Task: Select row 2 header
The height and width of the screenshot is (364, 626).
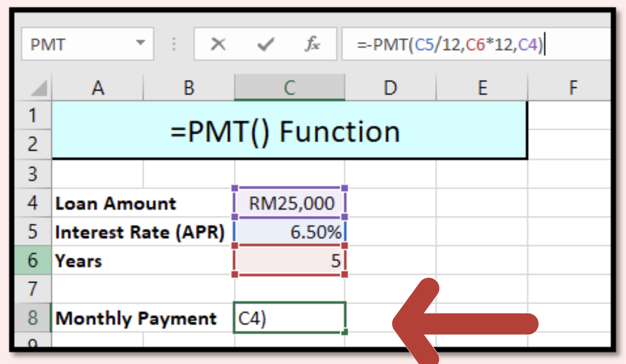Action: point(33,144)
